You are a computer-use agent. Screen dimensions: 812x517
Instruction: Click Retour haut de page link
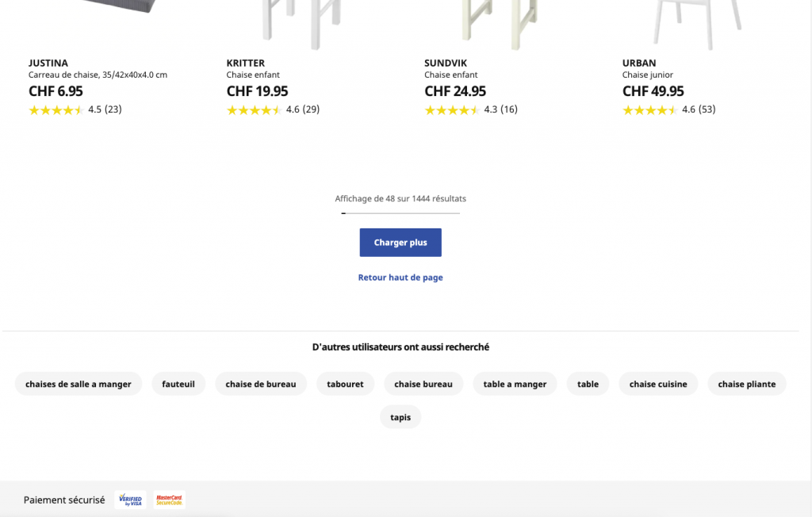(400, 278)
